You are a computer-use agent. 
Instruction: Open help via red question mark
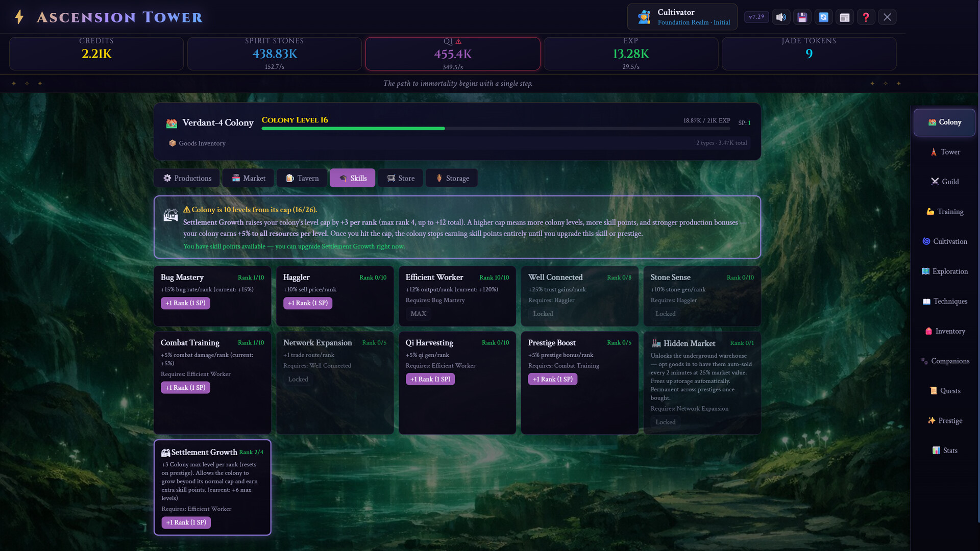point(866,17)
